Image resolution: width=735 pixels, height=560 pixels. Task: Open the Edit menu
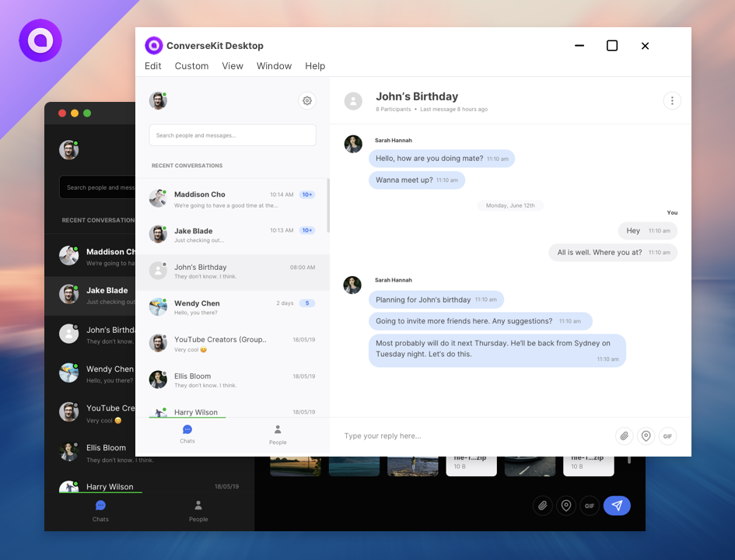153,66
